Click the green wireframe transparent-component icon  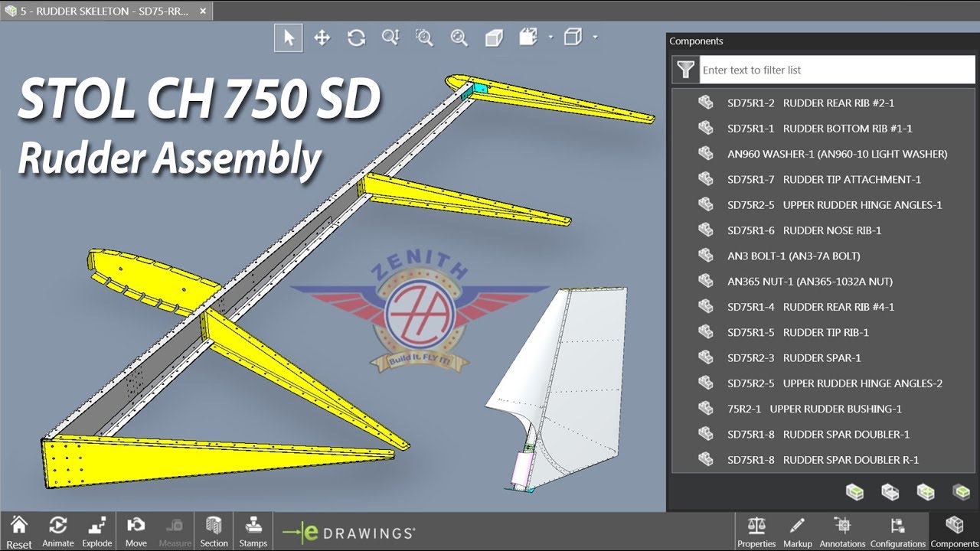[x=926, y=491]
